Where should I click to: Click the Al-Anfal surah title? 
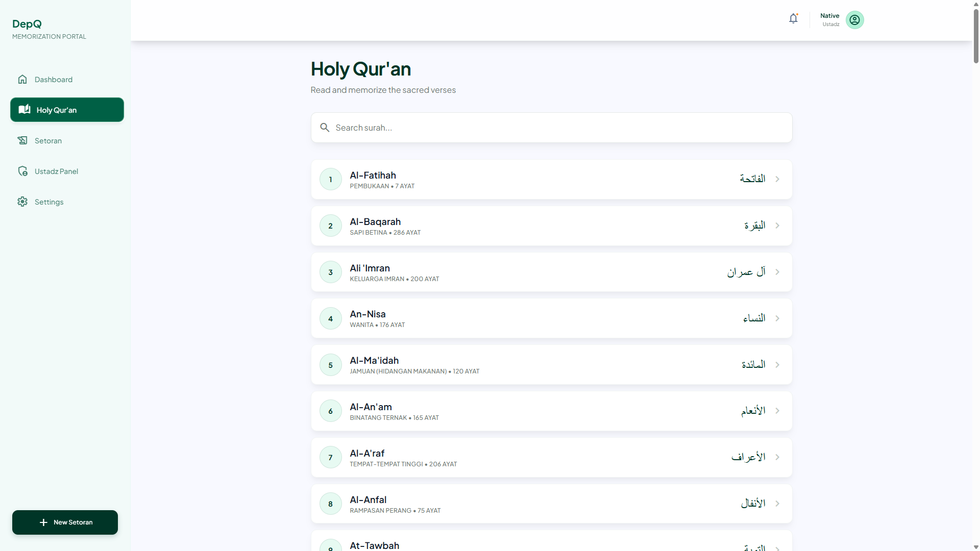(368, 499)
